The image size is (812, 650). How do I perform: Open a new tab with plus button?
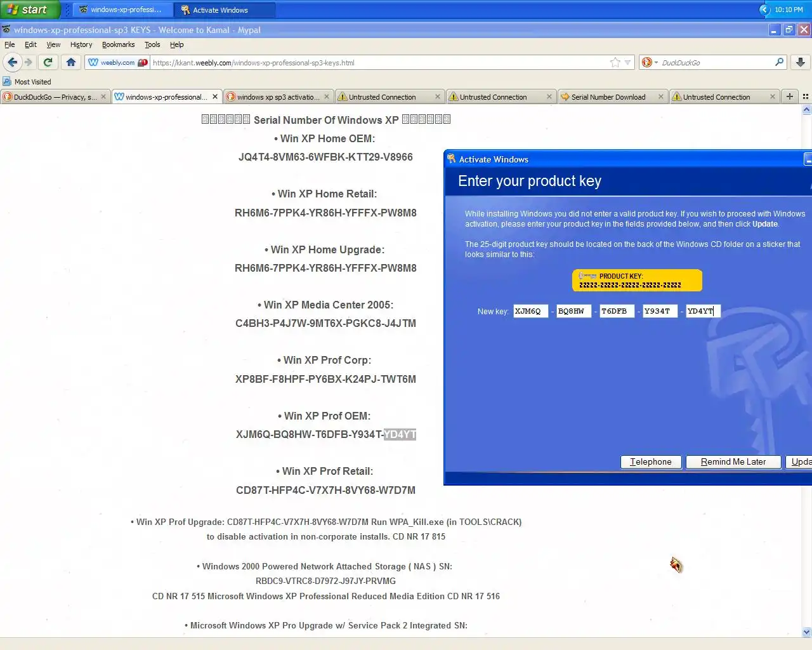pyautogui.click(x=790, y=96)
